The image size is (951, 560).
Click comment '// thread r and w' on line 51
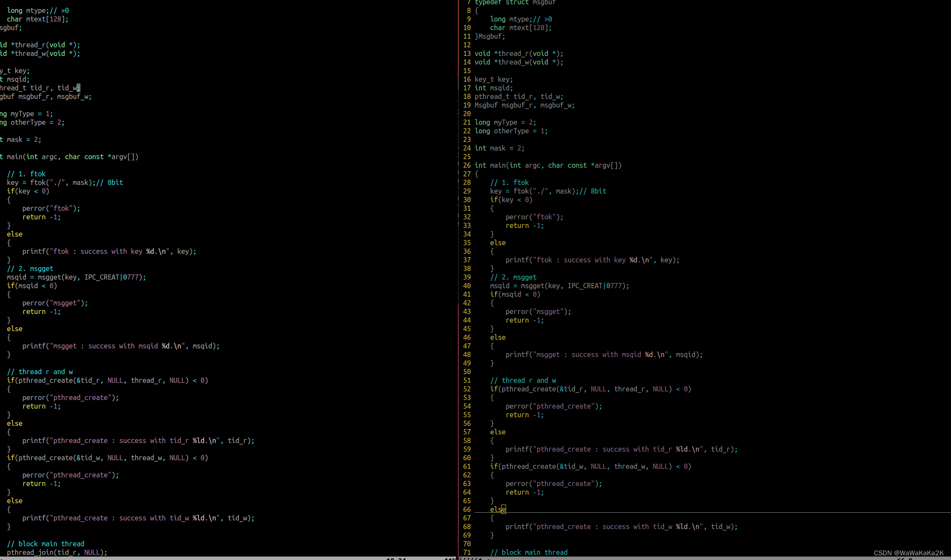coord(523,381)
